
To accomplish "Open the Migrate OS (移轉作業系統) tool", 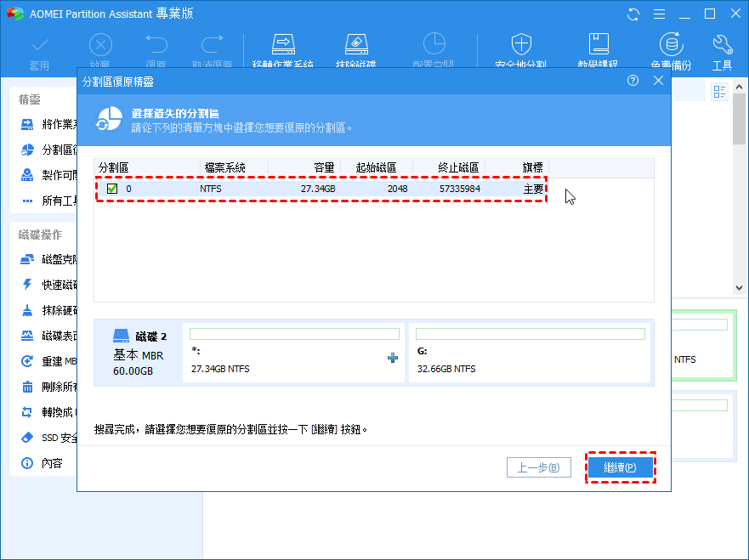I will tap(283, 51).
